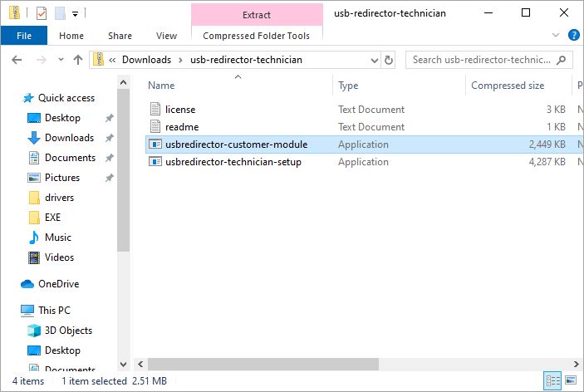Click the usbredirector-customer-module application icon
Image resolution: width=584 pixels, height=392 pixels.
[155, 144]
